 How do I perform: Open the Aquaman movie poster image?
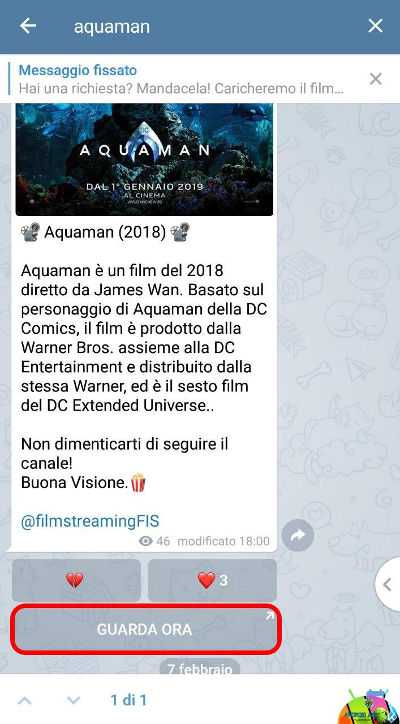pyautogui.click(x=144, y=159)
